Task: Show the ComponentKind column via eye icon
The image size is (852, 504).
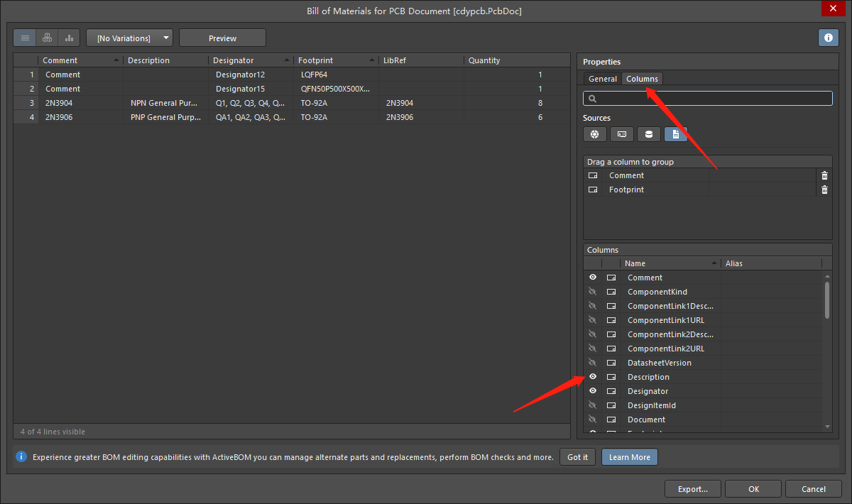Action: (593, 292)
